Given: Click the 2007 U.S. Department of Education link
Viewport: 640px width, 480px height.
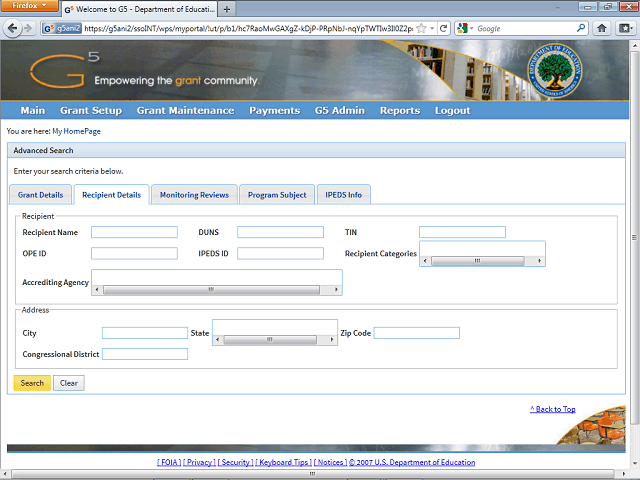Looking at the screenshot, I should (412, 462).
